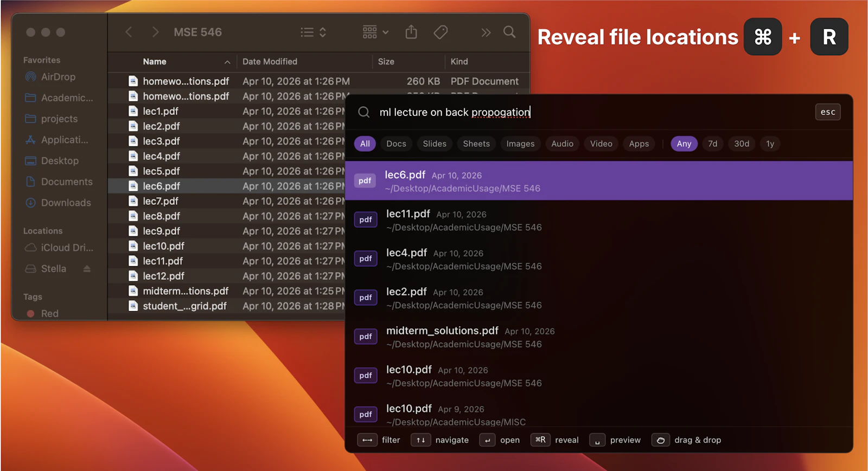Image resolution: width=868 pixels, height=471 pixels.
Task: Dismiss search with esc button
Action: coord(828,112)
